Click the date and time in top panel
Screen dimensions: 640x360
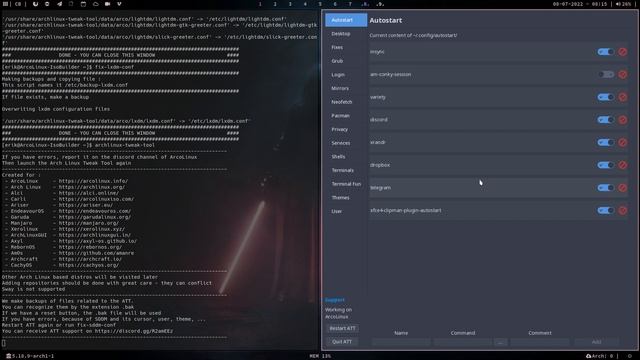pos(580,4)
